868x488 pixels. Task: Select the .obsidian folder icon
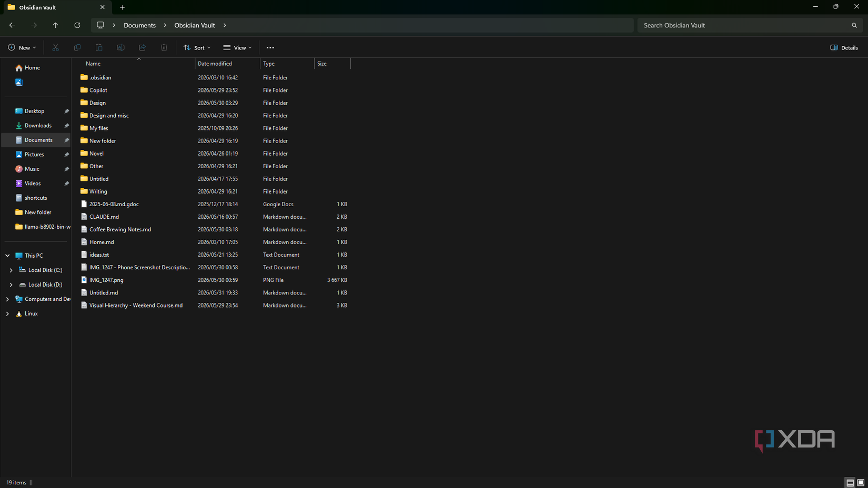pos(84,77)
